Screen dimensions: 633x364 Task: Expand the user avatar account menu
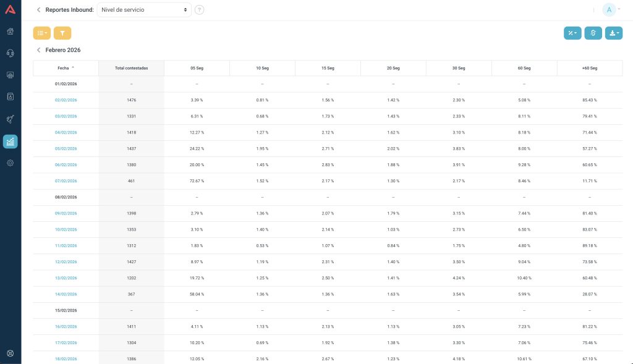click(611, 10)
